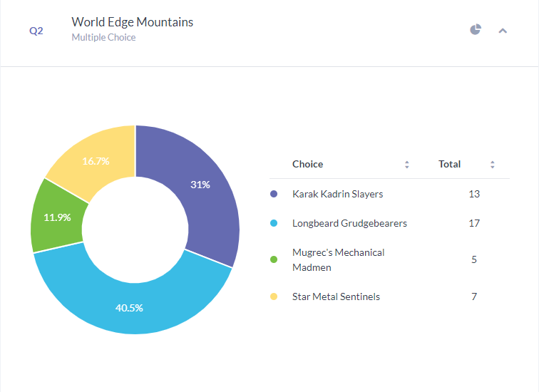Viewport: 539px width, 392px height.
Task: Click the yellow Star Metal Sentinels legend dot
Action: pos(274,296)
